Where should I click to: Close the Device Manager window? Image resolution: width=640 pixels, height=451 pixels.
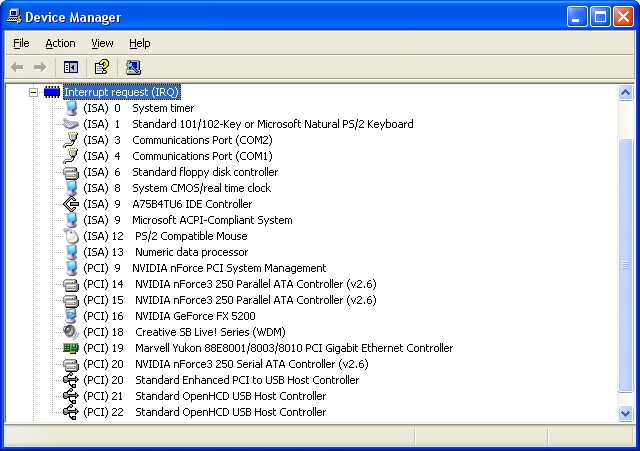tap(624, 17)
